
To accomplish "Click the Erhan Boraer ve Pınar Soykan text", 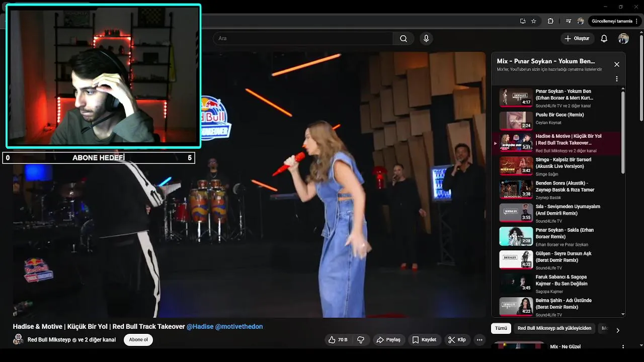I will tap(562, 245).
